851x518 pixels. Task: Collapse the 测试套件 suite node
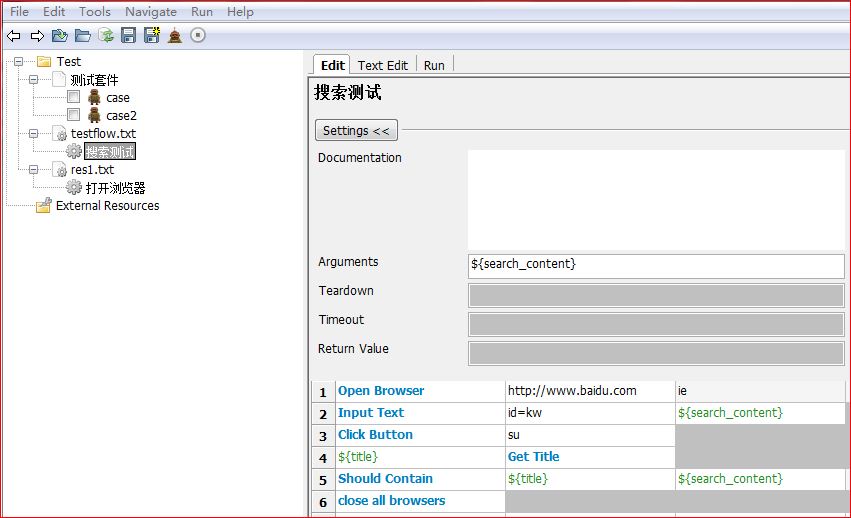(34, 79)
